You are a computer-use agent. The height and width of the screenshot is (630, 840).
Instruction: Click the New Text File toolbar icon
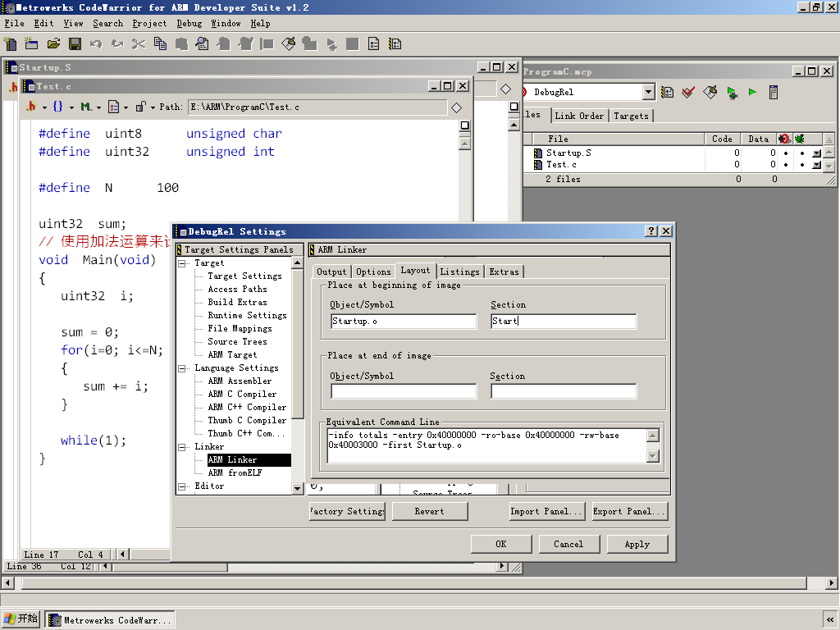coord(10,43)
